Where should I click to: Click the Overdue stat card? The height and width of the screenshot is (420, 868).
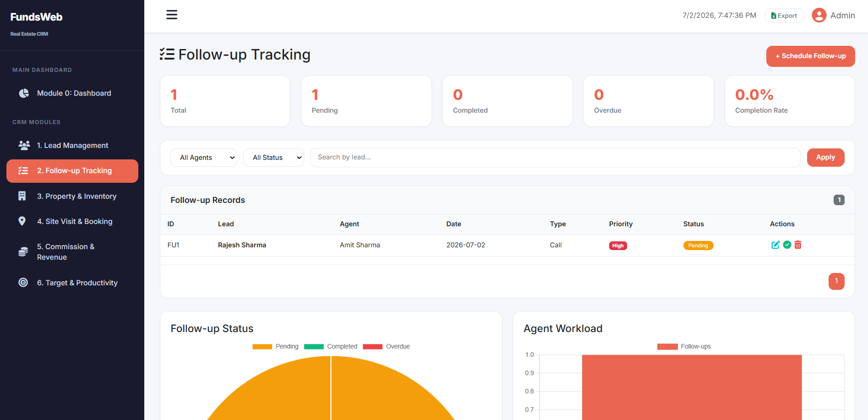click(x=648, y=101)
